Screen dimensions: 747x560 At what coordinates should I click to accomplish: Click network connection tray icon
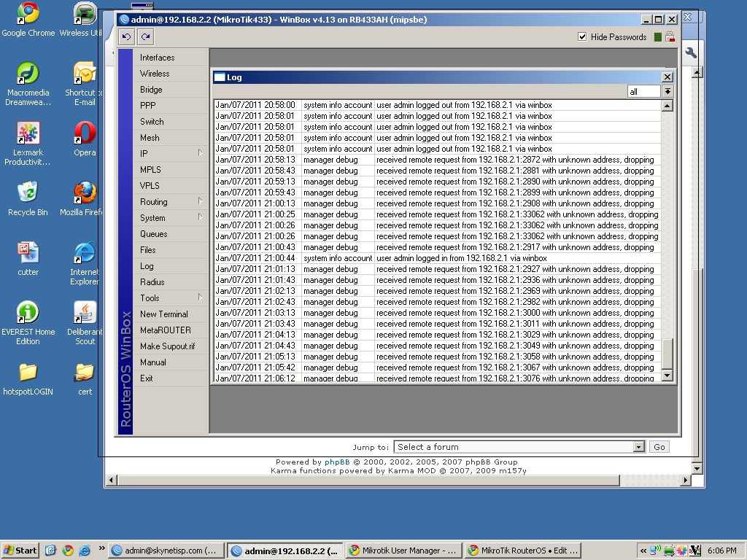pyautogui.click(x=656, y=551)
